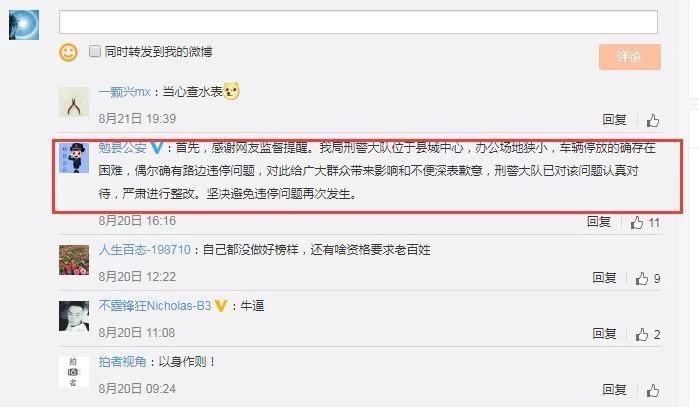Open the smiley emoji picker
This screenshot has width=699, height=407.
point(68,53)
